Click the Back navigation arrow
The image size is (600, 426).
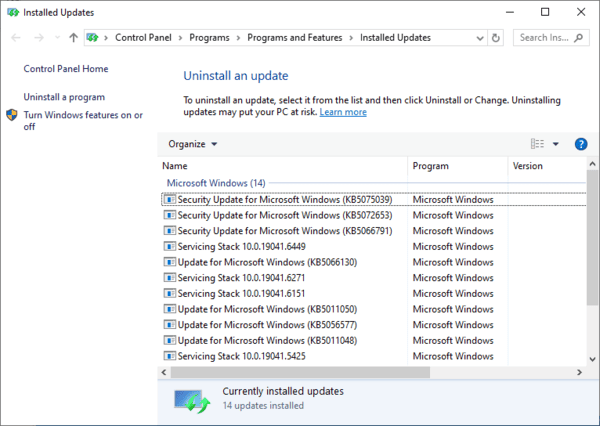[16, 38]
